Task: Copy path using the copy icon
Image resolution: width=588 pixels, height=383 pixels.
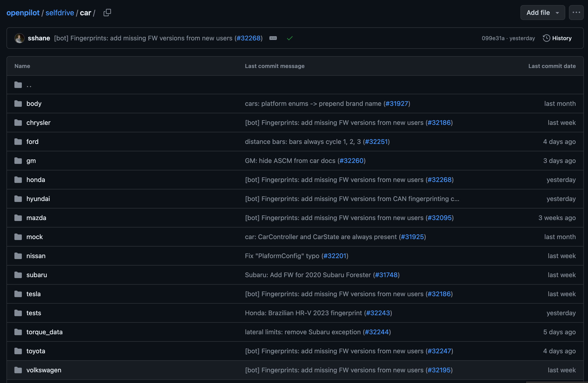Action: pos(107,13)
